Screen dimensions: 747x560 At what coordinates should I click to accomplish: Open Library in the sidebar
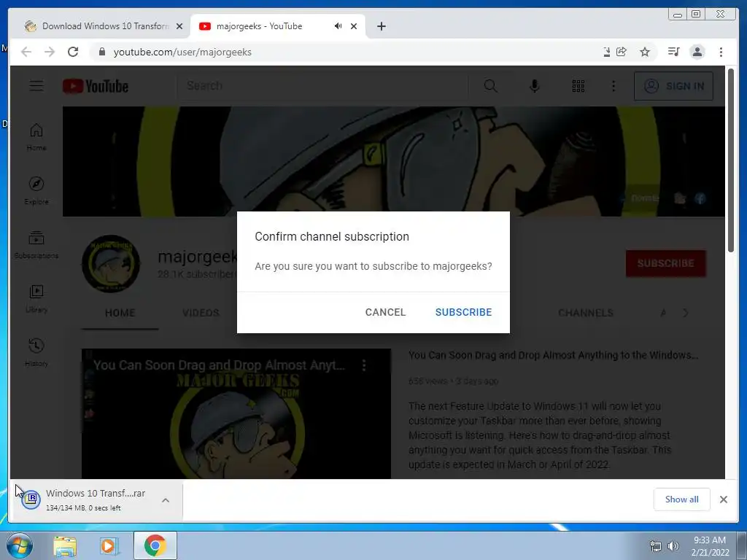click(36, 298)
